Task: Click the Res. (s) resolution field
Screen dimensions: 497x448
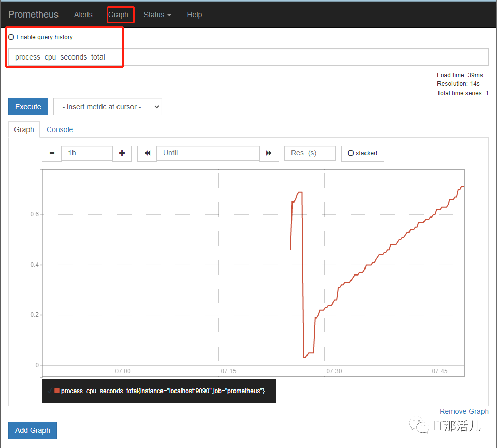Action: click(310, 153)
